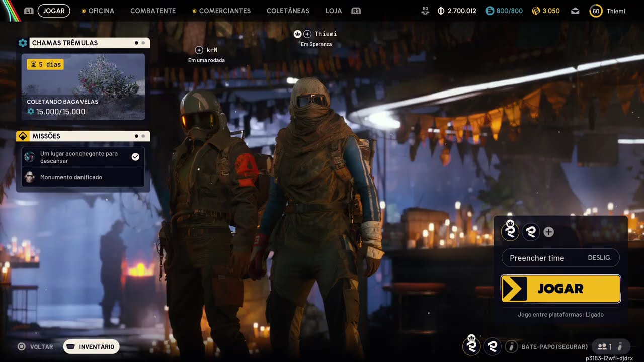This screenshot has width=644, height=362.
Task: Open the mail inbox icon
Action: pyautogui.click(x=575, y=11)
